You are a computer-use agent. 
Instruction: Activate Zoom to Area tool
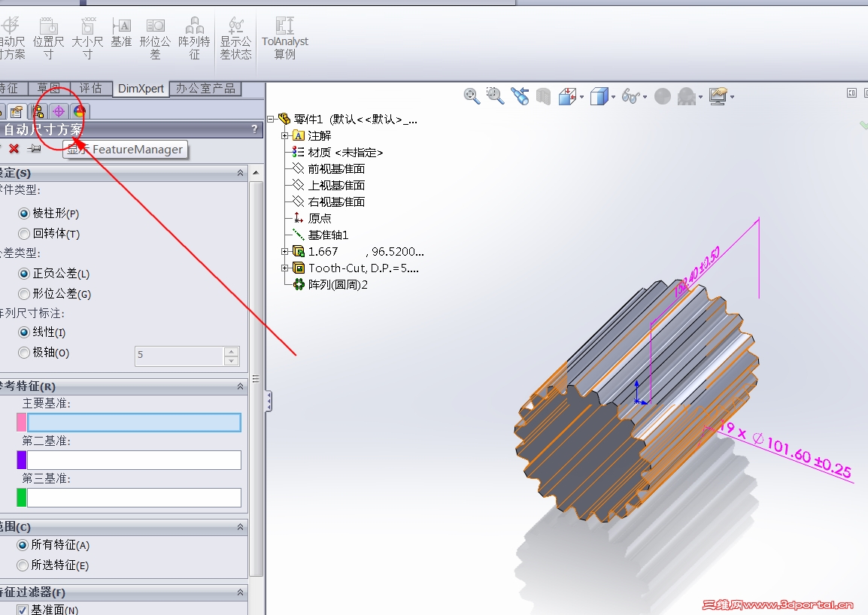coord(495,96)
